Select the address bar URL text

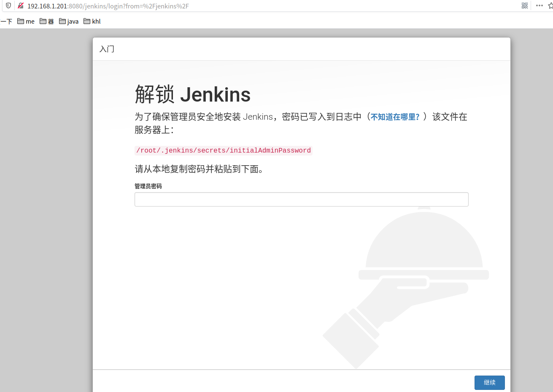pyautogui.click(x=108, y=6)
